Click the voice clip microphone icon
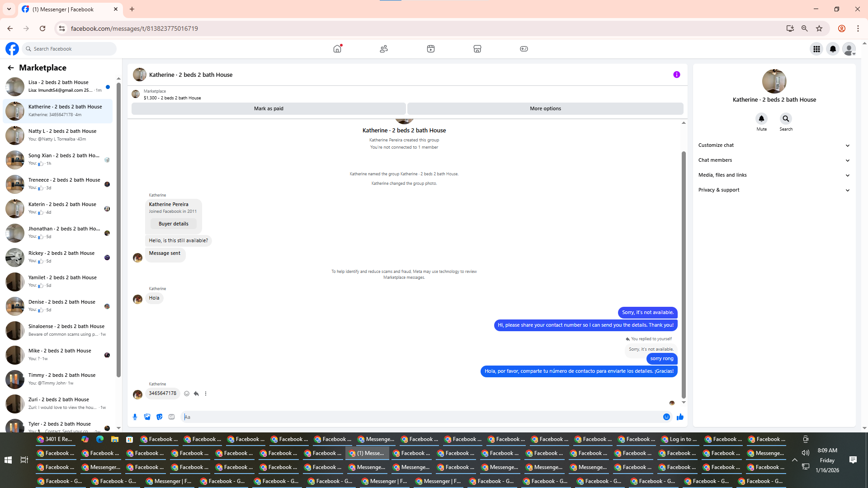 135,417
